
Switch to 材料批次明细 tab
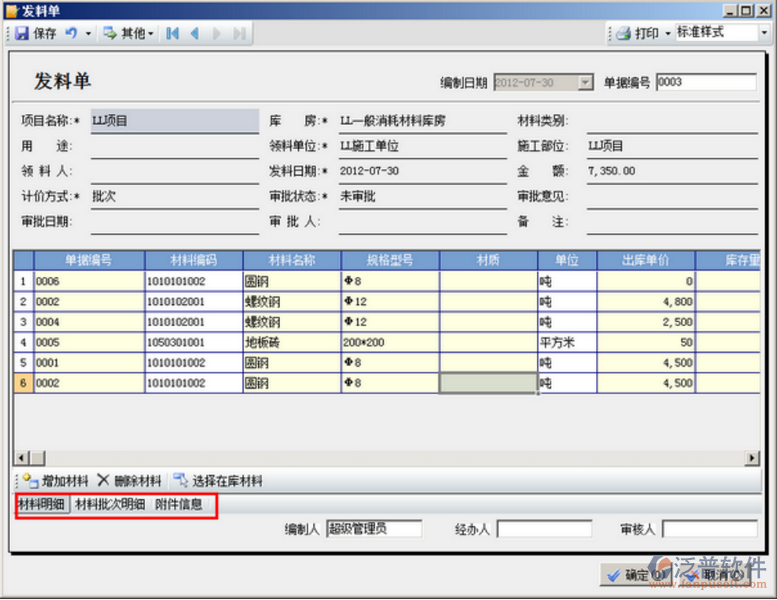coord(110,504)
